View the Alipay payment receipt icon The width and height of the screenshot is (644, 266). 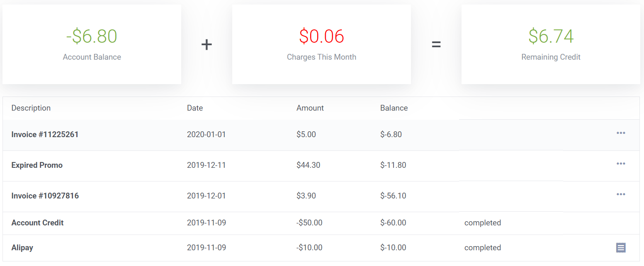tap(620, 248)
